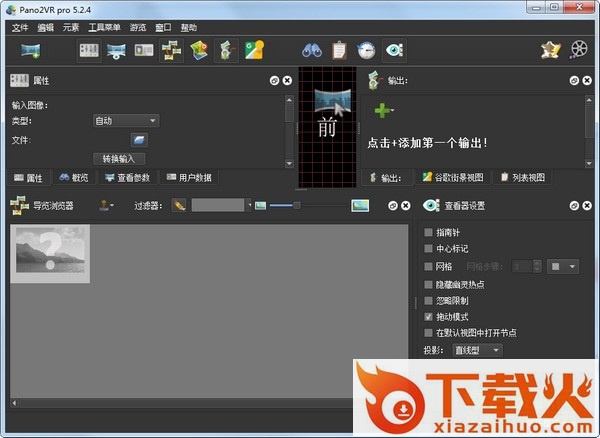600x438 pixels.
Task: Open Google Street View toolbar icon
Action: [x=254, y=50]
